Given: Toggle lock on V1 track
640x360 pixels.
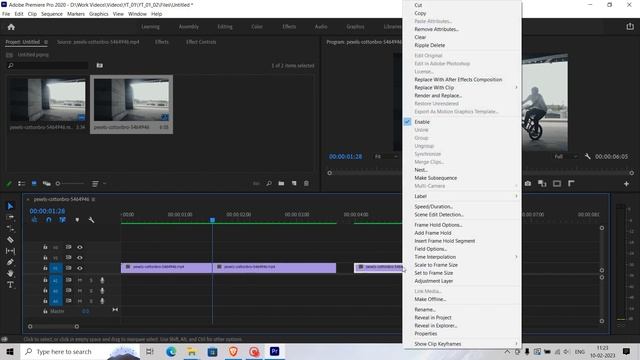Looking at the screenshot, I should [x=45, y=268].
